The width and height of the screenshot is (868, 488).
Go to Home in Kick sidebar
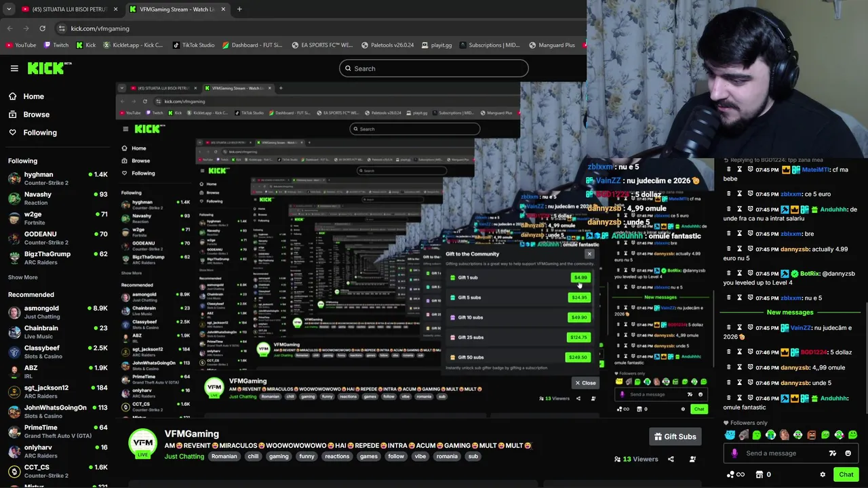coord(33,96)
